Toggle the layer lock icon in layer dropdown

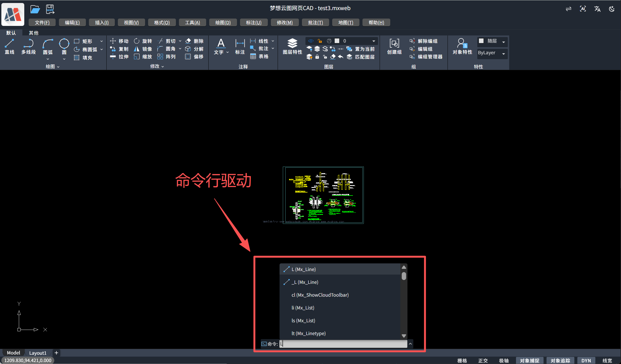pos(320,41)
